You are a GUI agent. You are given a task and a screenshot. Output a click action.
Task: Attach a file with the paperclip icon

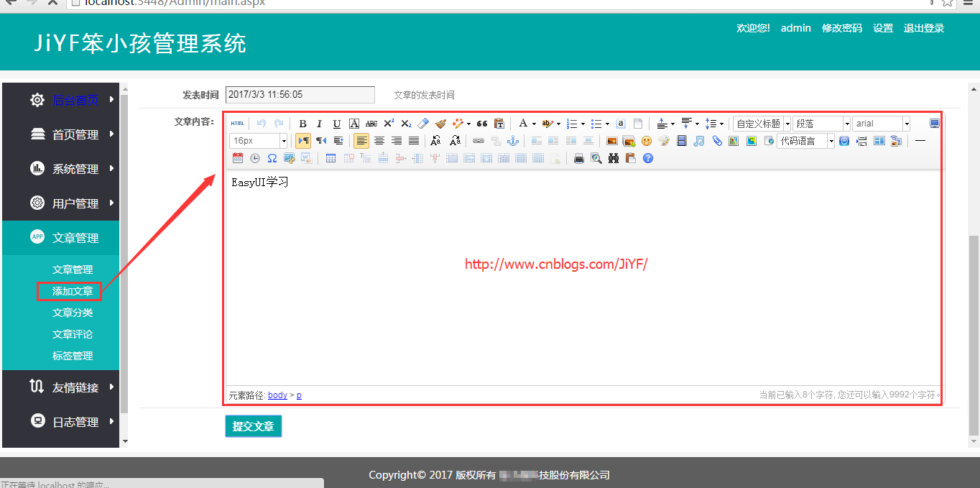(x=717, y=141)
